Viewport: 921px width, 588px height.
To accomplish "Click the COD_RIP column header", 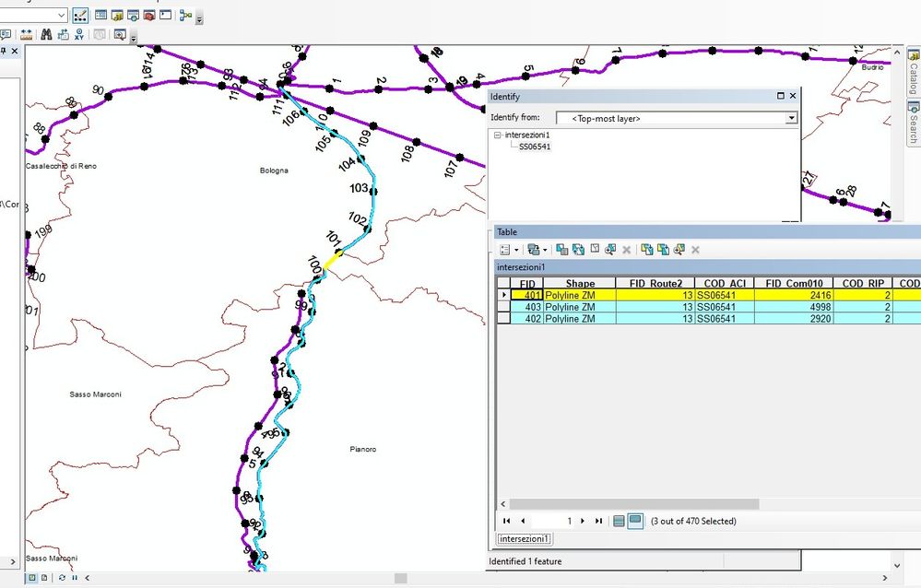I will coord(863,283).
